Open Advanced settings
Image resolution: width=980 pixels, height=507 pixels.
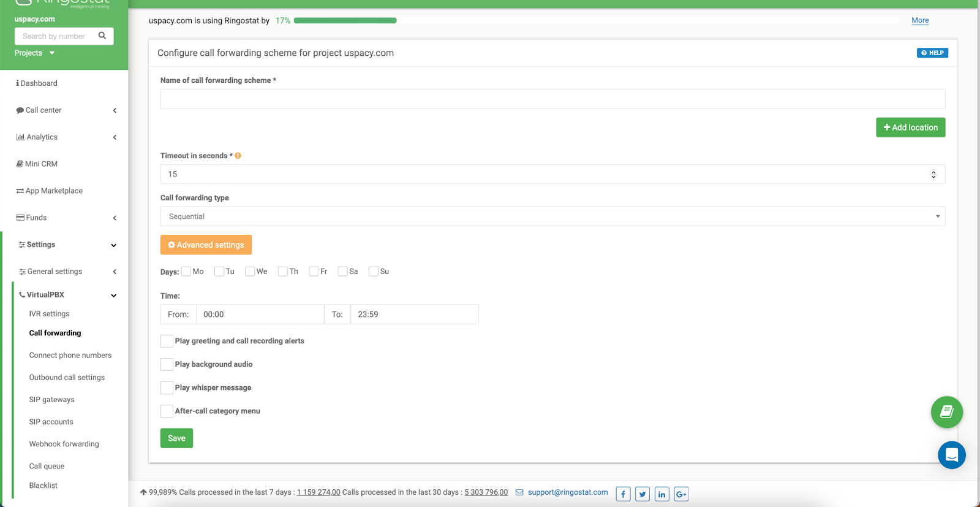[x=206, y=245]
